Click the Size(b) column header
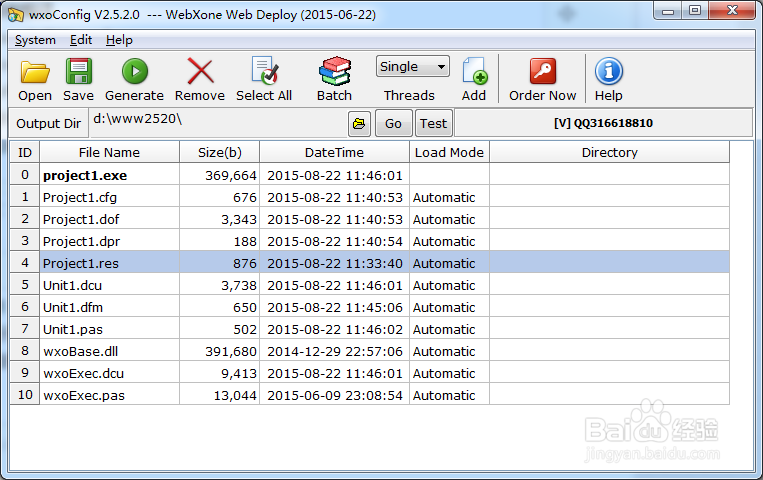 tap(219, 152)
